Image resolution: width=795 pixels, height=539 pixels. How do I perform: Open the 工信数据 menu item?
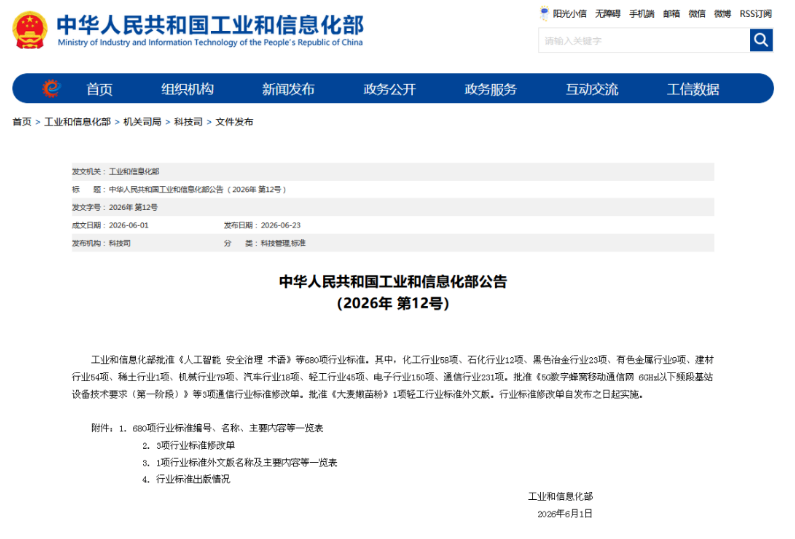(693, 89)
